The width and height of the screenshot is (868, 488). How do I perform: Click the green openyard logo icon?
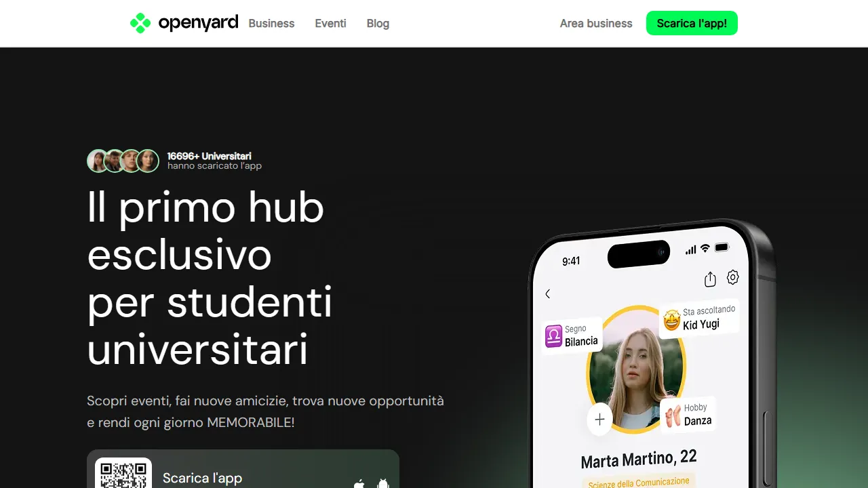tap(140, 22)
